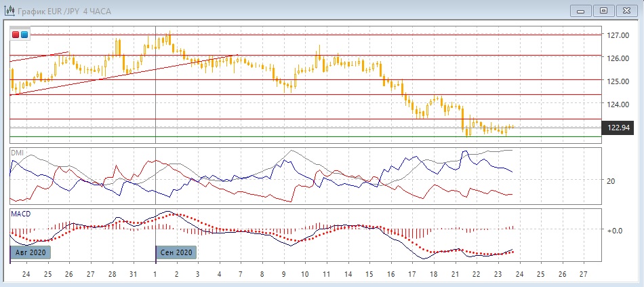Viewport: 644px width, 287px height.
Task: Click the red square icon on chart
Action: [x=16, y=35]
